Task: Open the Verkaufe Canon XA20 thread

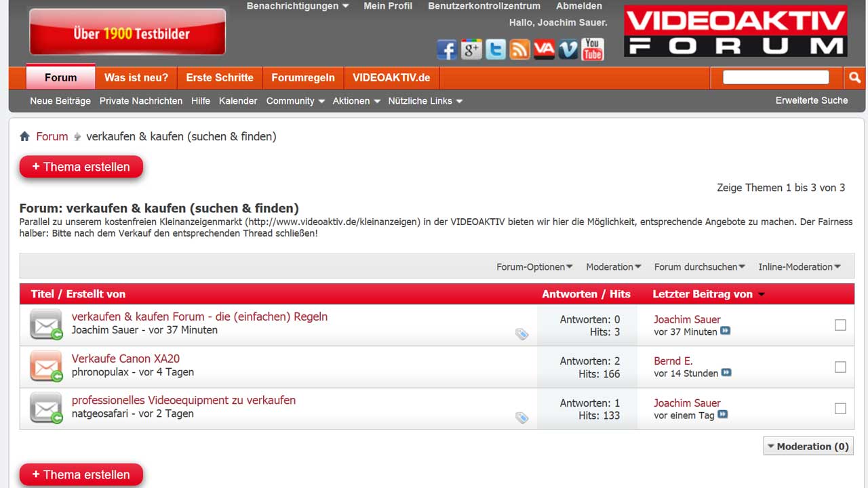Action: point(125,359)
